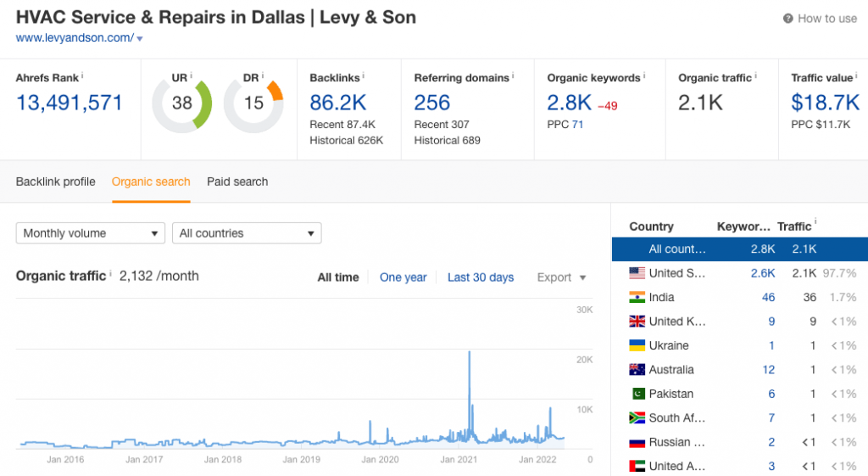Open the 46 keywords link for India
Viewport: 868px width, 476px height.
(768, 298)
